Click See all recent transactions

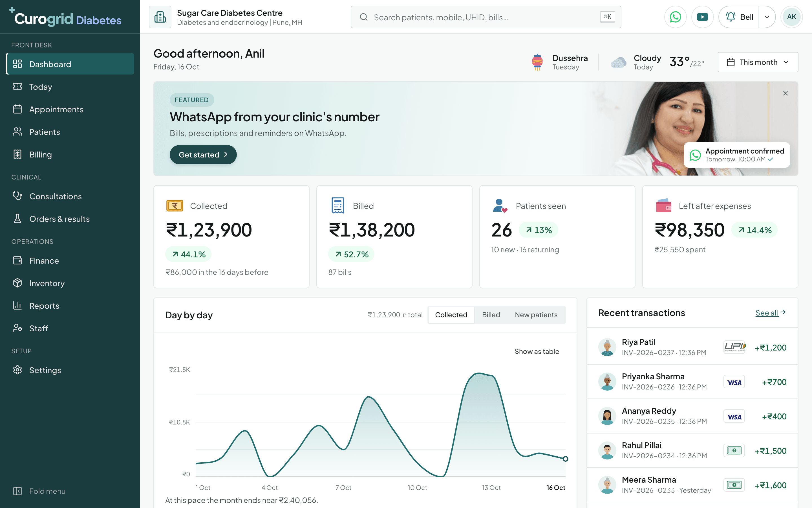[x=770, y=313]
